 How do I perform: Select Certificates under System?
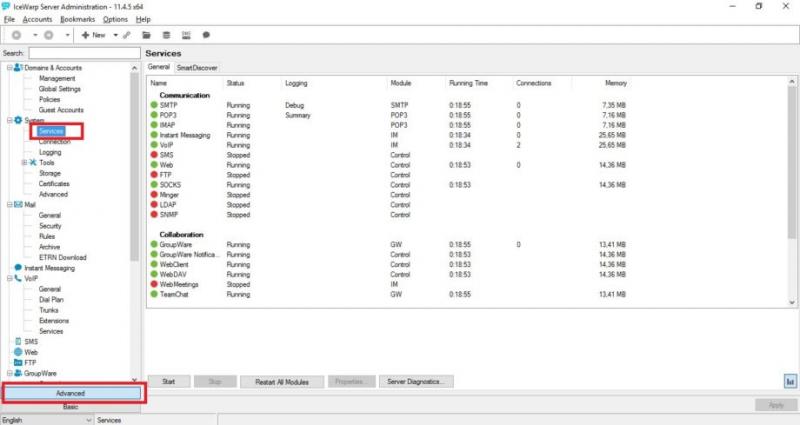point(54,183)
